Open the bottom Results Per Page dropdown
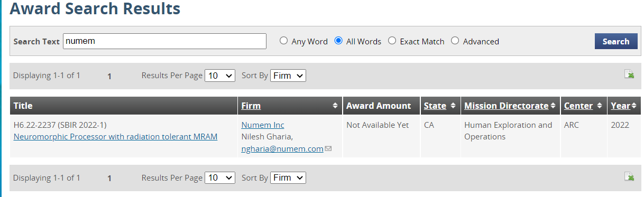This screenshot has width=644, height=197. (220, 178)
